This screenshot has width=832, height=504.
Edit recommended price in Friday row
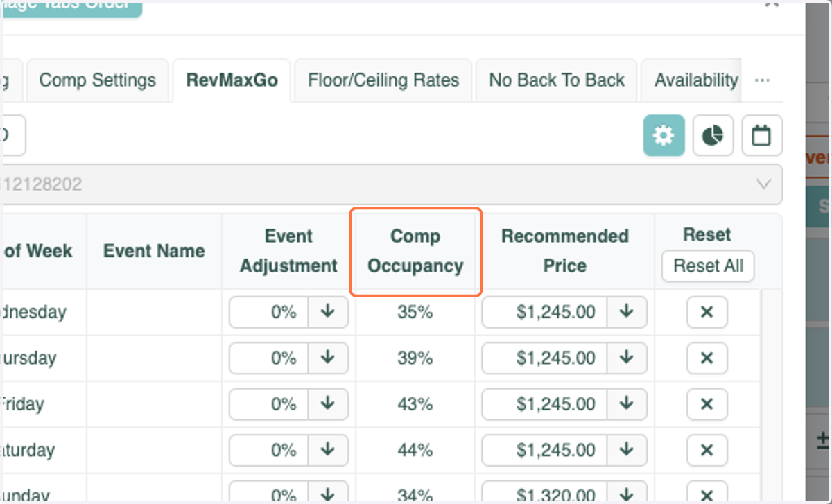(x=545, y=403)
